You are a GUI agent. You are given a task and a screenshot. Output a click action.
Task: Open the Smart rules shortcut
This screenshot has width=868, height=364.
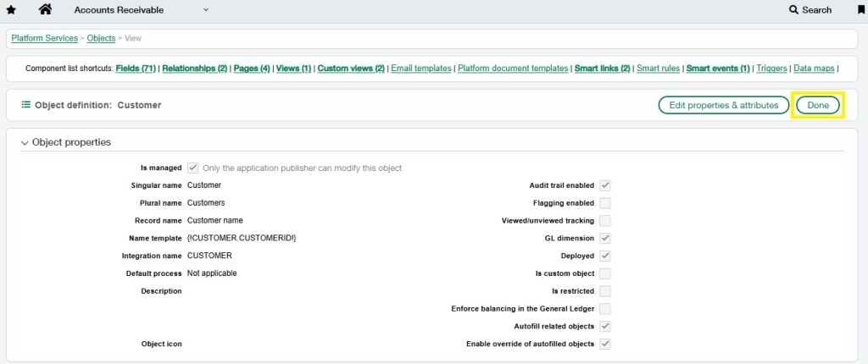point(658,69)
